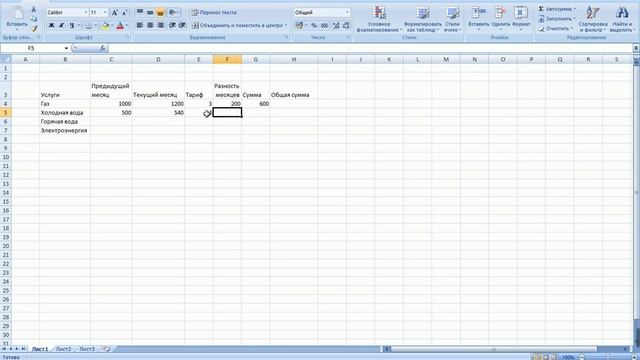Click into the formula bar input
This screenshot has width=640, height=360.
[x=371, y=48]
